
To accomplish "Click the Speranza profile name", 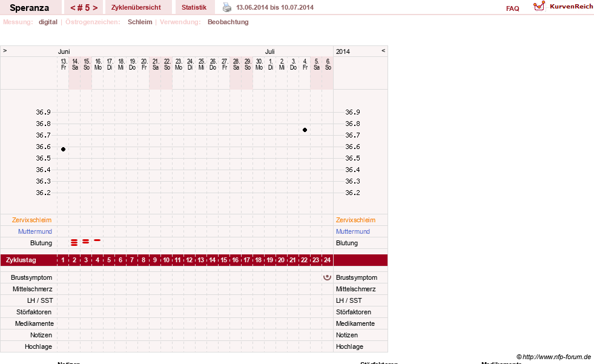I will tap(29, 8).
